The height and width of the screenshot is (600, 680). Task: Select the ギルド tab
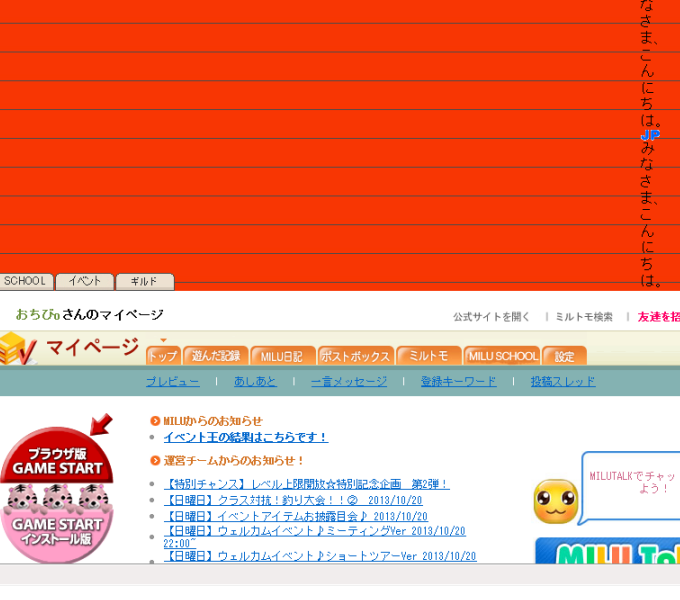coord(144,282)
